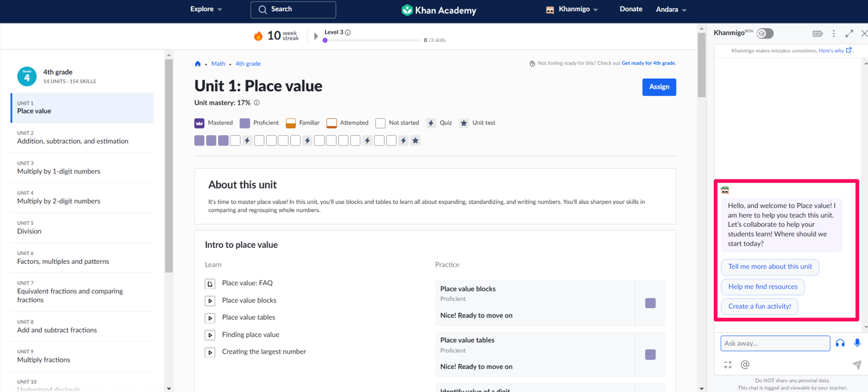Click Create a fun activity! suggestion
Viewport: 868px width, 392px height.
[760, 306]
